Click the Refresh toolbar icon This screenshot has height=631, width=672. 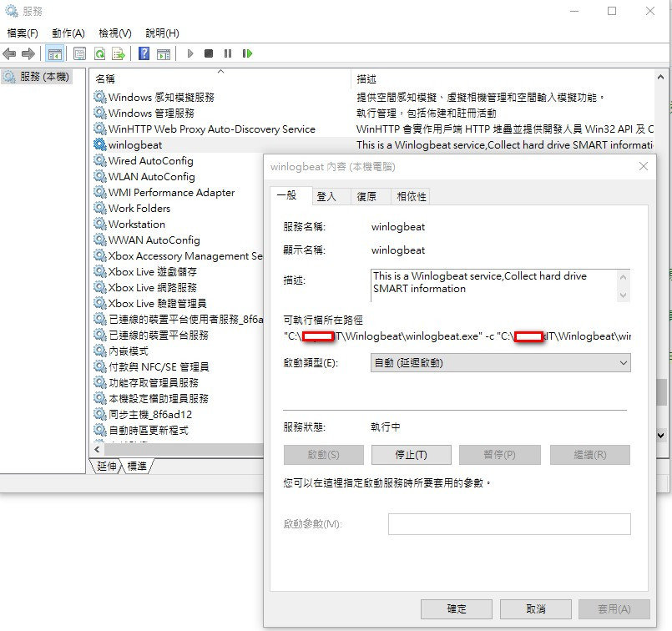pyautogui.click(x=100, y=53)
